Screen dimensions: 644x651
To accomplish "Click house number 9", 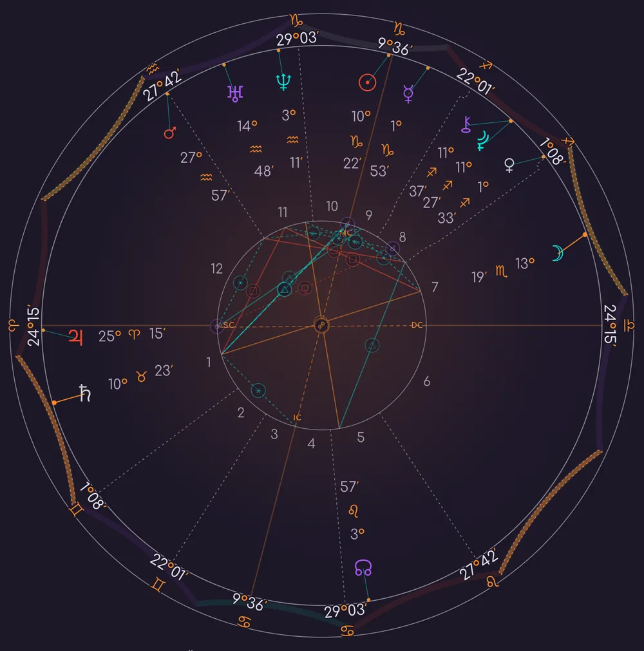I will click(x=369, y=215).
